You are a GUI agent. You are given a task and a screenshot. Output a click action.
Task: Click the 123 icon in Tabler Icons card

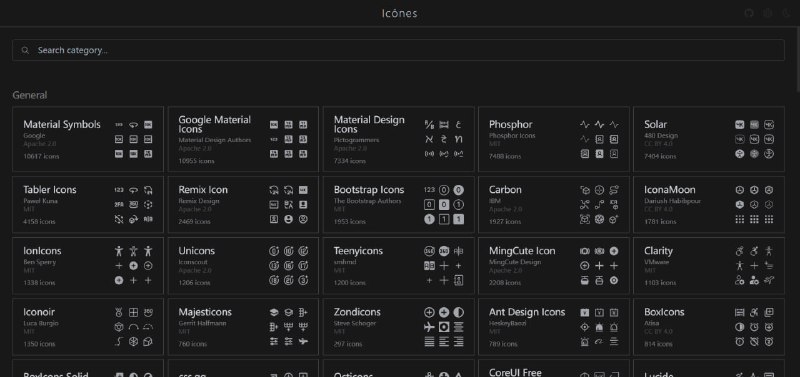click(x=119, y=190)
